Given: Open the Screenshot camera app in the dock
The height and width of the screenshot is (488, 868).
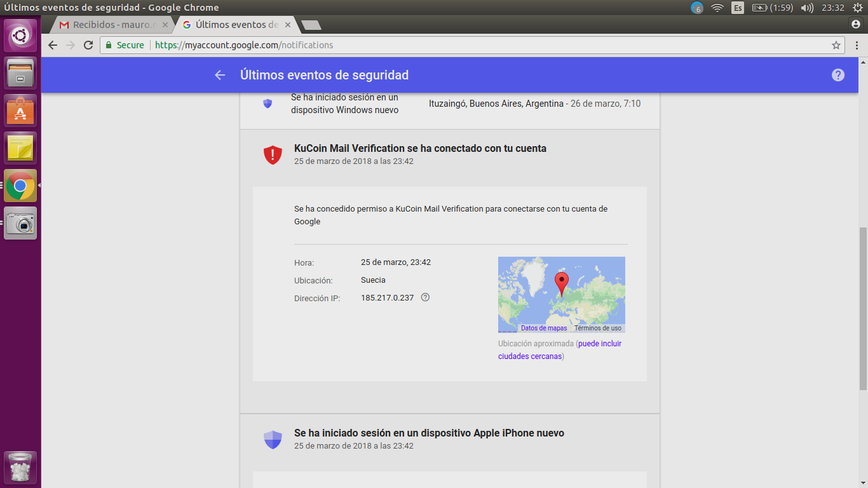Looking at the screenshot, I should tap(20, 223).
